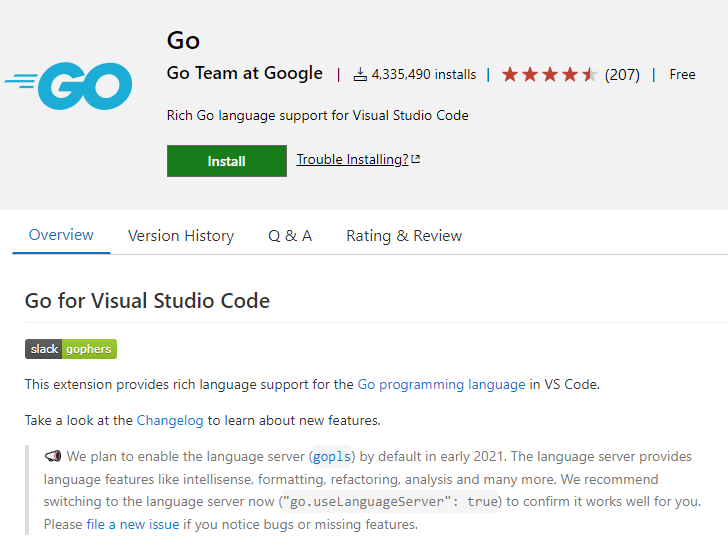Click the slack gophers badge
The height and width of the screenshot is (553, 728).
click(71, 349)
